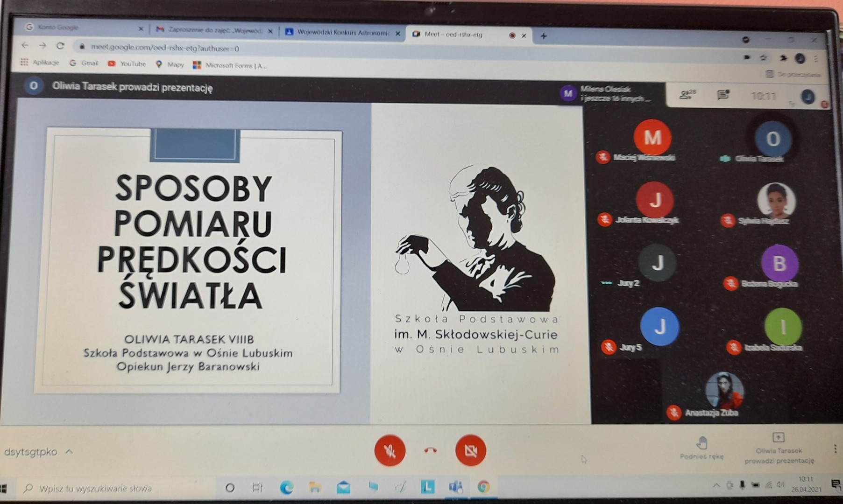The width and height of the screenshot is (843, 504).
Task: Open a new browser tab
Action: (x=544, y=36)
